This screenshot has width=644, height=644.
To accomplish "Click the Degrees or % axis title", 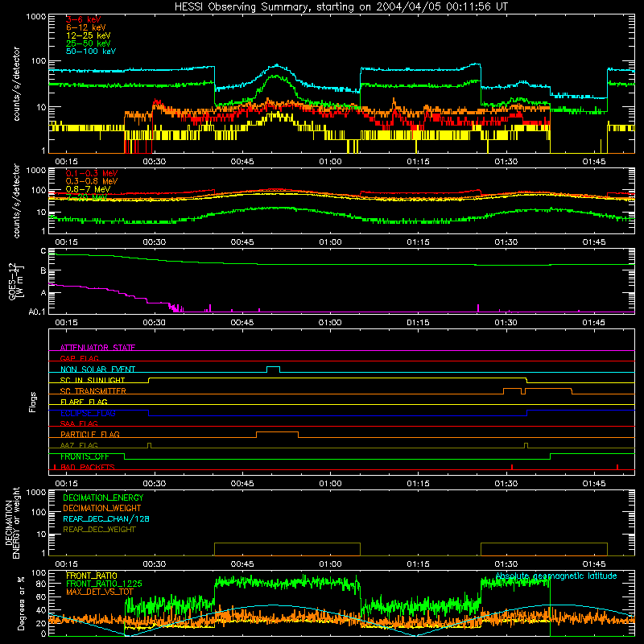I will click(21, 604).
